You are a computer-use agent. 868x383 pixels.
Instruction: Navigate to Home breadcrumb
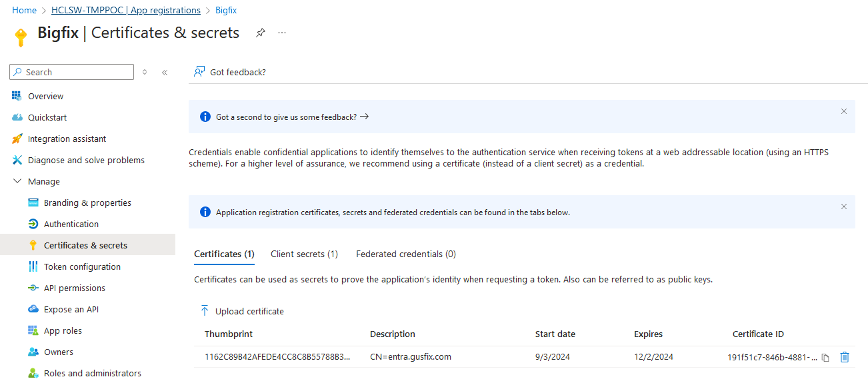pos(24,10)
